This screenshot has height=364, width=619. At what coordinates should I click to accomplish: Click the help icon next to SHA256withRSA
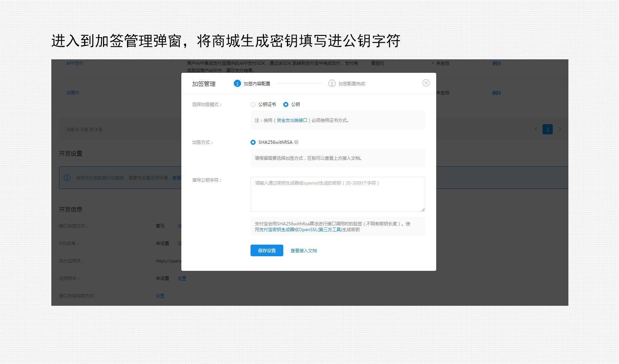click(296, 142)
